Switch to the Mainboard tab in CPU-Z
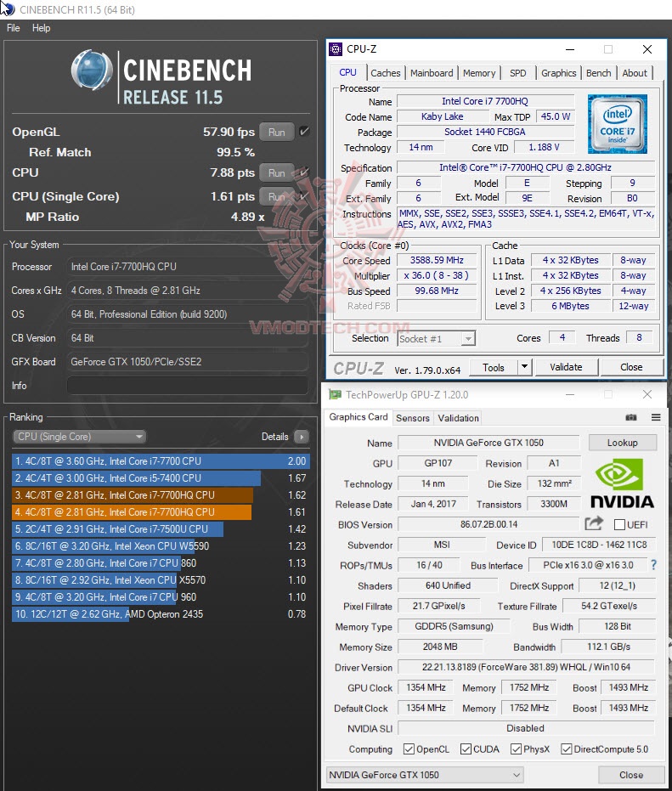Image resolution: width=672 pixels, height=791 pixels. coord(432,73)
